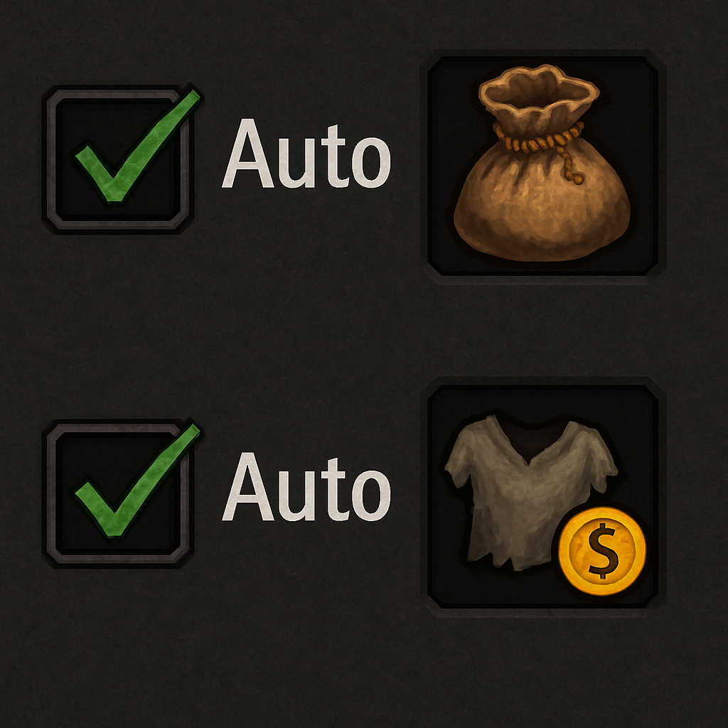Select the green checkmark beside the sack

click(x=138, y=145)
